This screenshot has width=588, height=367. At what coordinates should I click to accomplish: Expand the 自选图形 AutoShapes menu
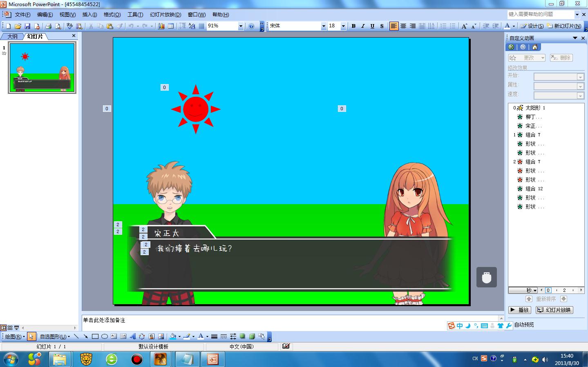[x=55, y=337]
